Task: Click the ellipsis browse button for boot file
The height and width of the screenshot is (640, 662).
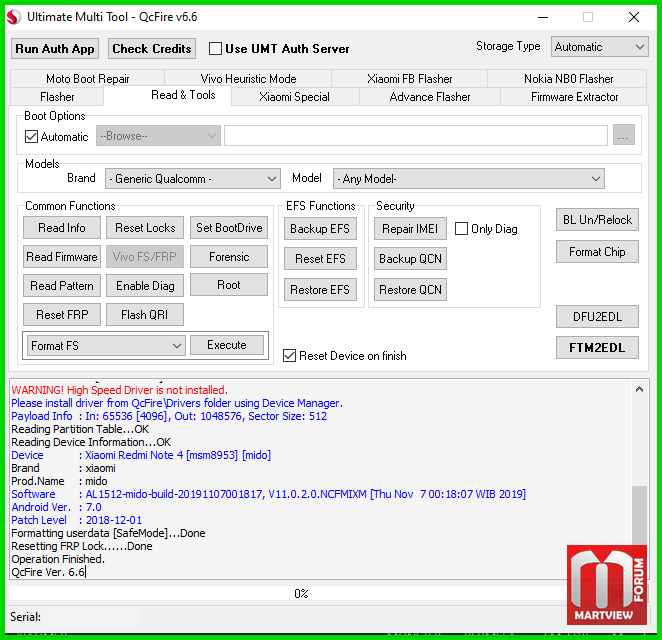Action: 624,135
